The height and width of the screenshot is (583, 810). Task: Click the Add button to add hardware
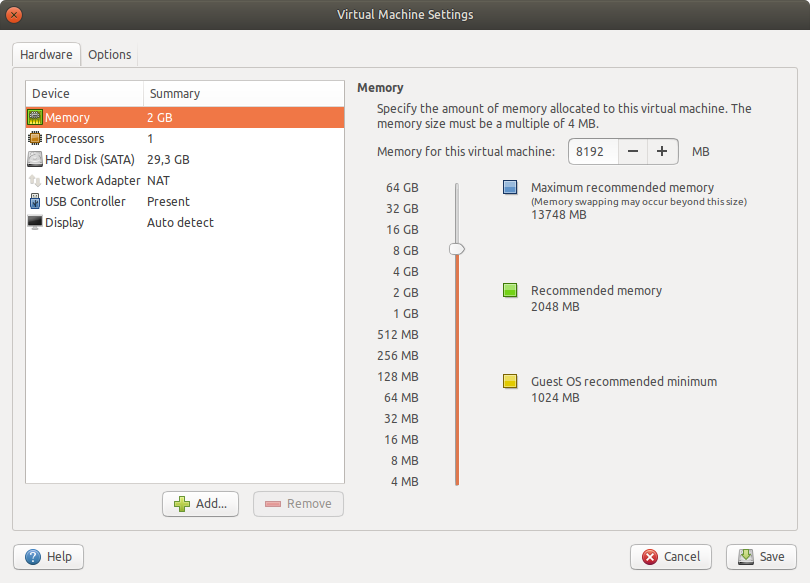point(200,504)
